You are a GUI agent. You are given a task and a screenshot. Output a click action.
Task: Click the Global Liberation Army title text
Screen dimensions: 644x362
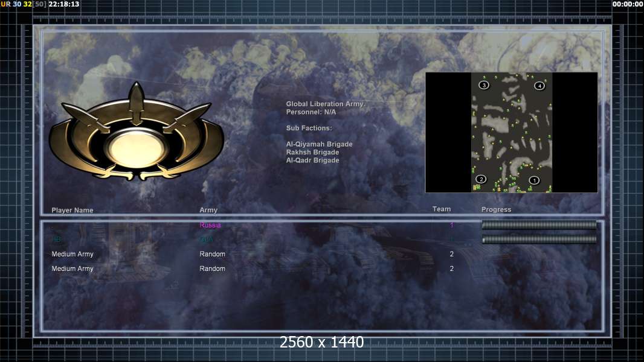(325, 104)
